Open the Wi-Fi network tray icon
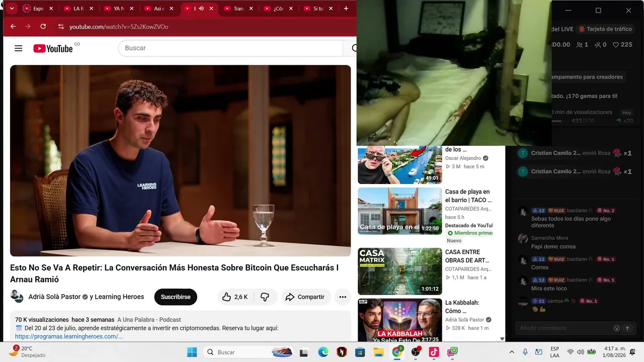This screenshot has height=362, width=644. (x=570, y=352)
